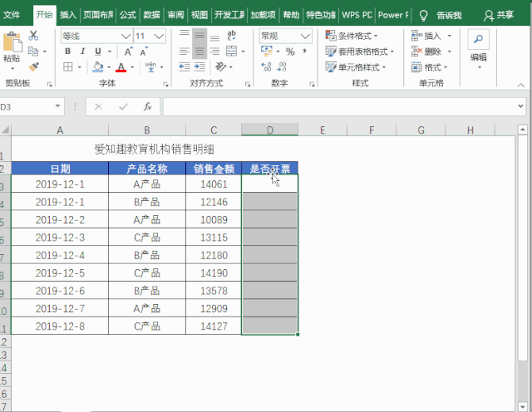The width and height of the screenshot is (532, 412).
Task: Click the Paste clipboard icon
Action: click(x=12, y=42)
